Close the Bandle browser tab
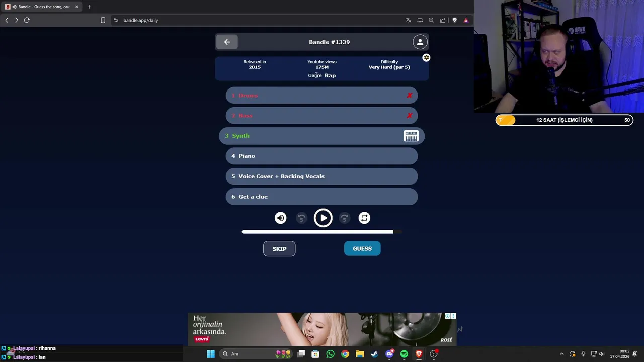The width and height of the screenshot is (644, 362). [76, 7]
